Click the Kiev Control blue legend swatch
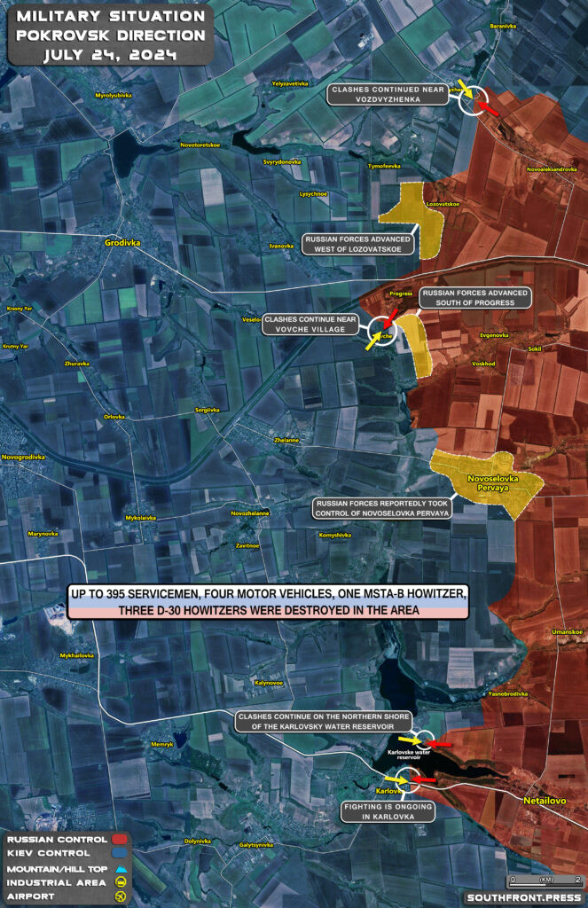 pyautogui.click(x=121, y=853)
